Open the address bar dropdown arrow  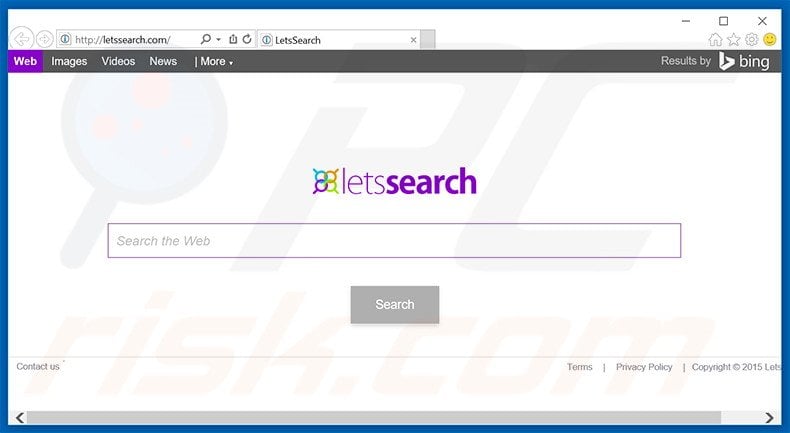pyautogui.click(x=218, y=39)
